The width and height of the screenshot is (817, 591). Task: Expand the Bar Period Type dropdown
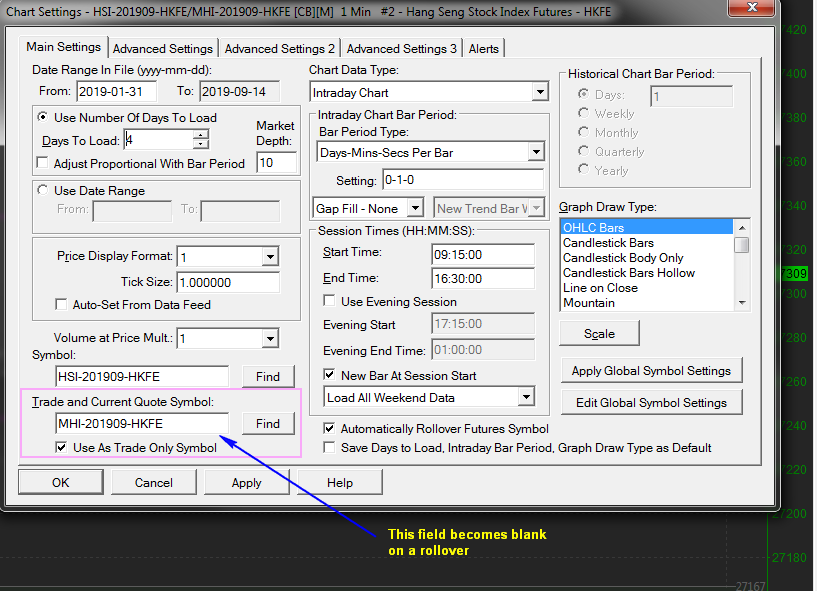[x=536, y=152]
